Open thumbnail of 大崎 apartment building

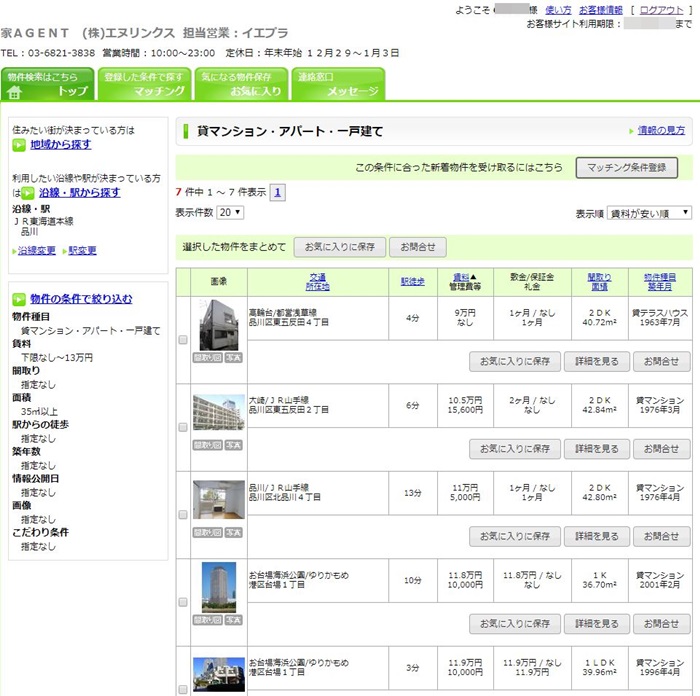219,413
